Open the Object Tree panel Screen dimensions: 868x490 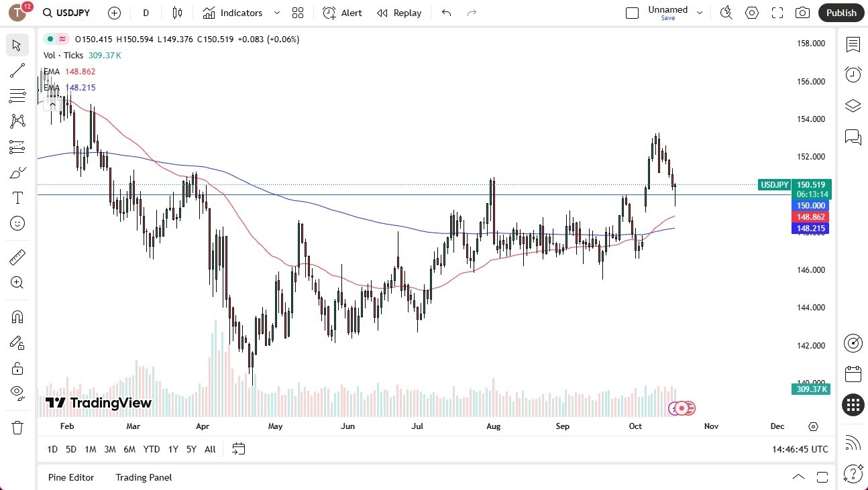pos(853,105)
